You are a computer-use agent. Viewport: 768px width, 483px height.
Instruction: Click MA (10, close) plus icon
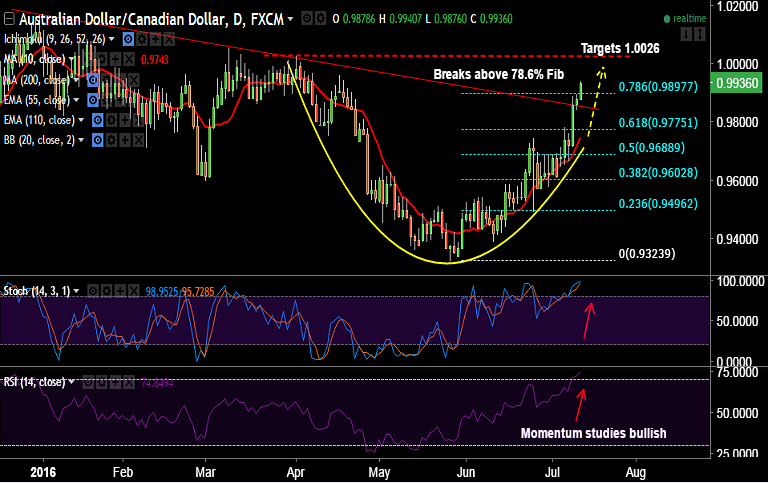(115, 60)
